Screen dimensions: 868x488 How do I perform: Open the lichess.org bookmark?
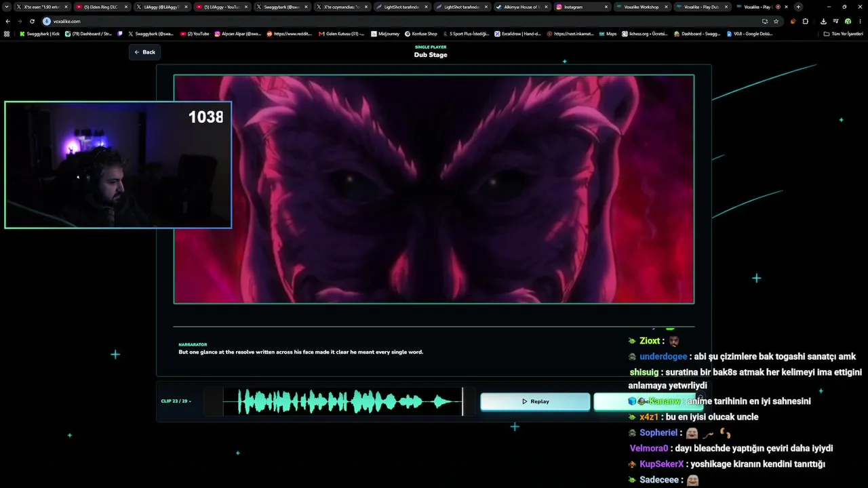[x=646, y=33]
